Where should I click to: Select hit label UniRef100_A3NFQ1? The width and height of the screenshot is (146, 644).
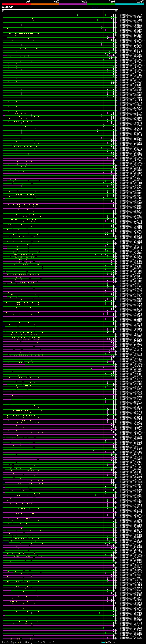coord(131,88)
